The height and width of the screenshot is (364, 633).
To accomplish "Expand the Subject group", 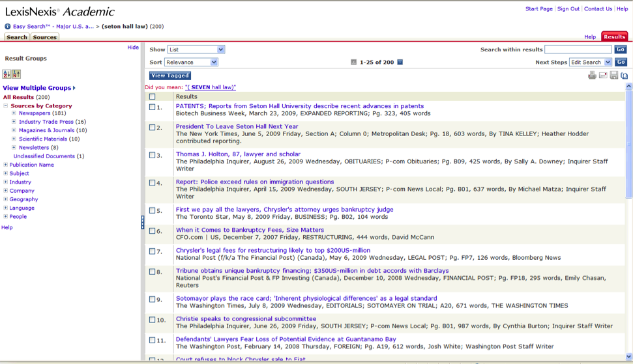I will [6, 173].
